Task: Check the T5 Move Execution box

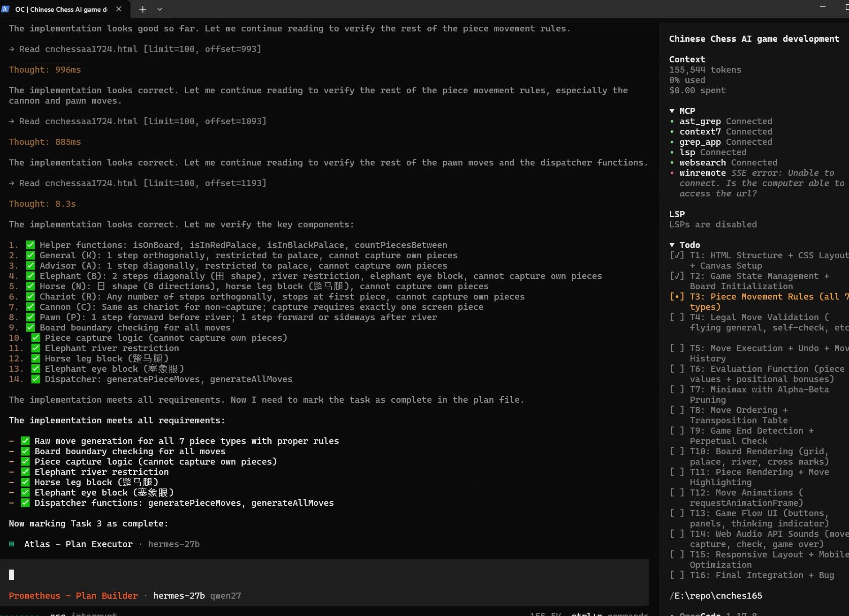Action: 677,348
